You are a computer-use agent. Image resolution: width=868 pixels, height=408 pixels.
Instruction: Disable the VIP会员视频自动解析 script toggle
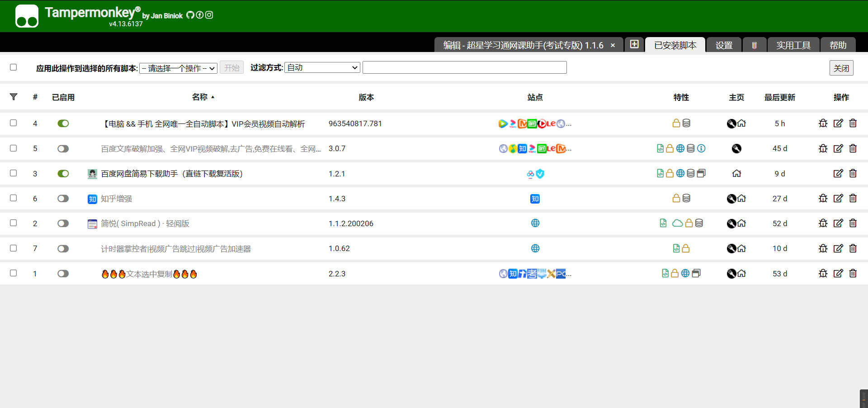click(63, 123)
